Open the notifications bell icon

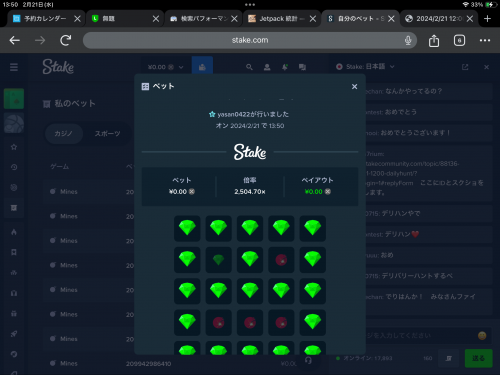[285, 67]
